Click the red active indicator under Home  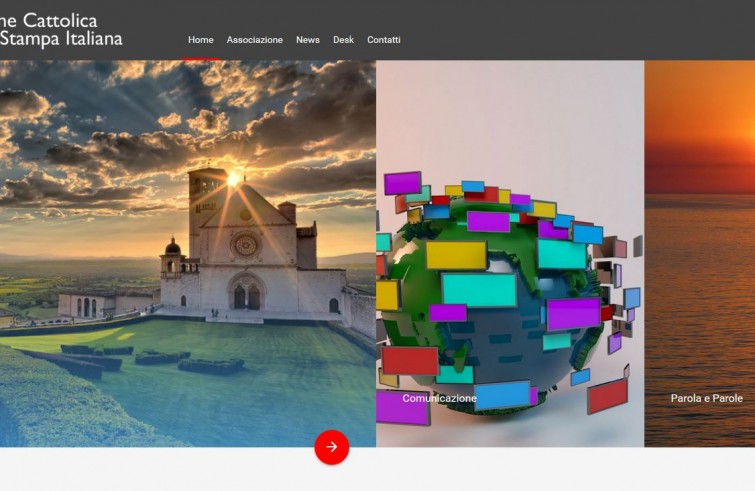201,59
